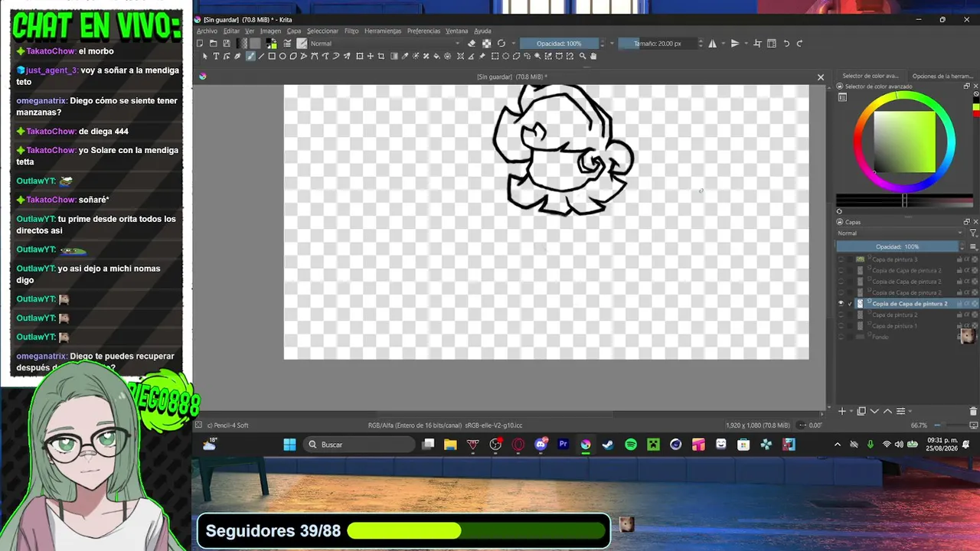Show the 'Capa de pintura 3' layer
Viewport: 980px width, 551px height.
(841, 259)
